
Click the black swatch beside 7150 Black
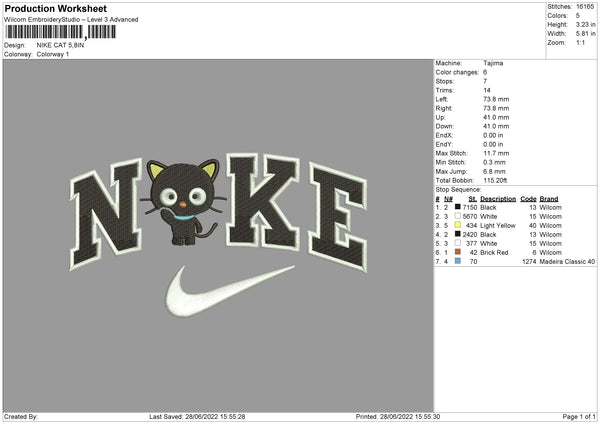(457, 207)
